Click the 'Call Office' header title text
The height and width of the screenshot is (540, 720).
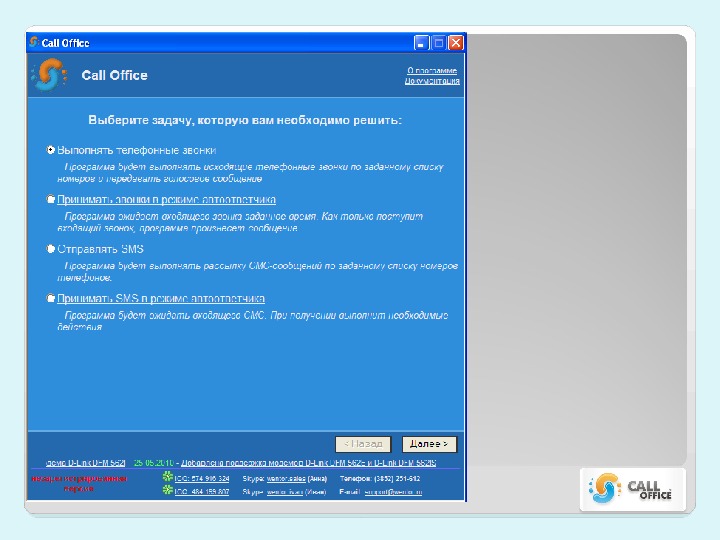point(114,75)
